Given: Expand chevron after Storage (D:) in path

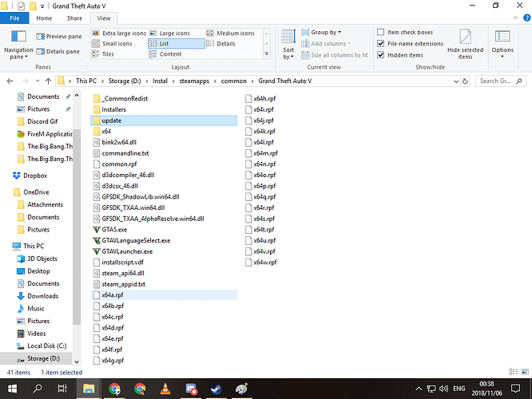Looking at the screenshot, I should [x=146, y=81].
